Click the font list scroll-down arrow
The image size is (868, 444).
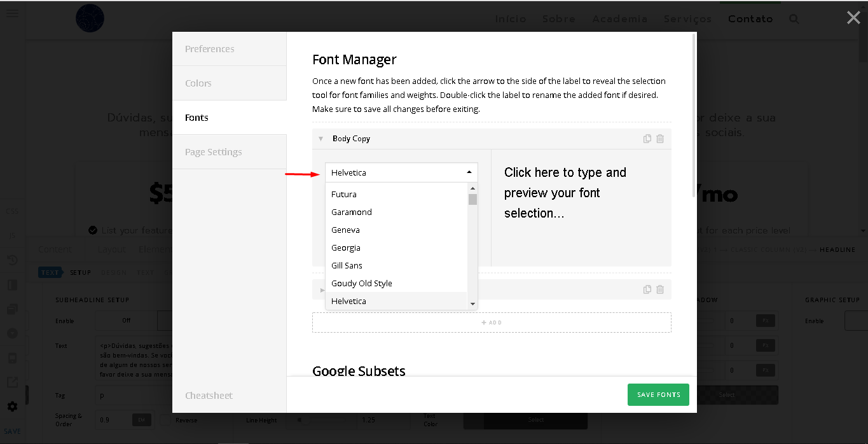[472, 305]
